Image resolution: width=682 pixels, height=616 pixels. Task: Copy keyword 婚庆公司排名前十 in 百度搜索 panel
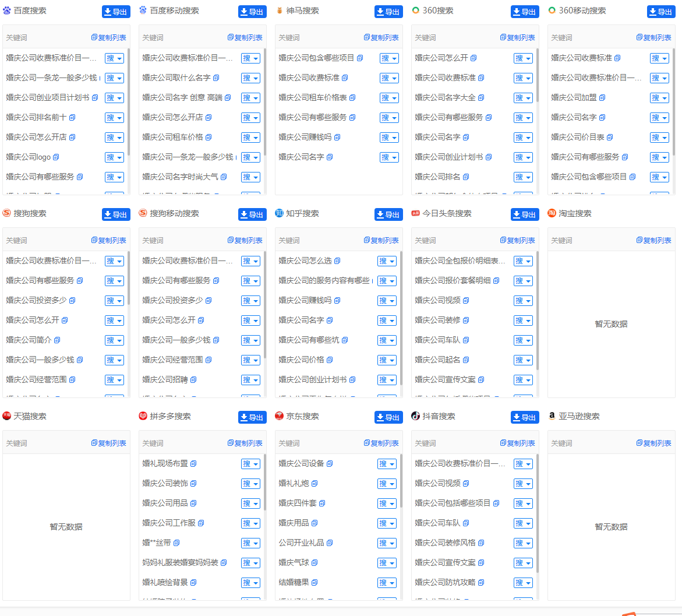click(x=72, y=118)
